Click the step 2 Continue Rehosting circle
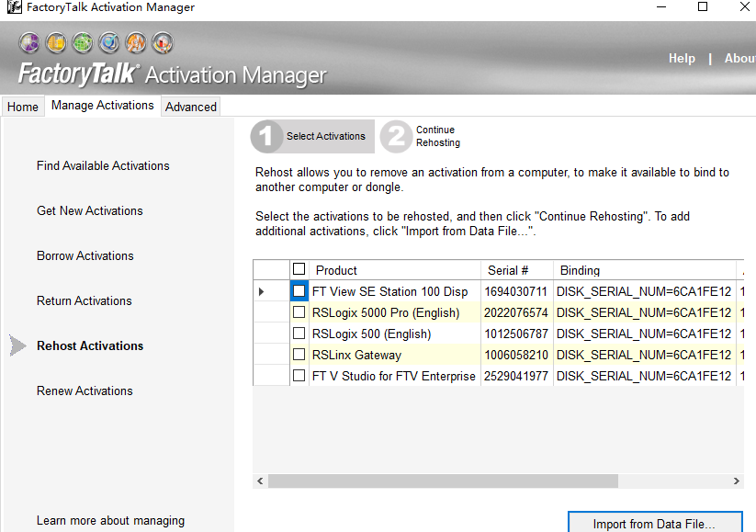Viewport: 756px width, 532px height. [396, 136]
